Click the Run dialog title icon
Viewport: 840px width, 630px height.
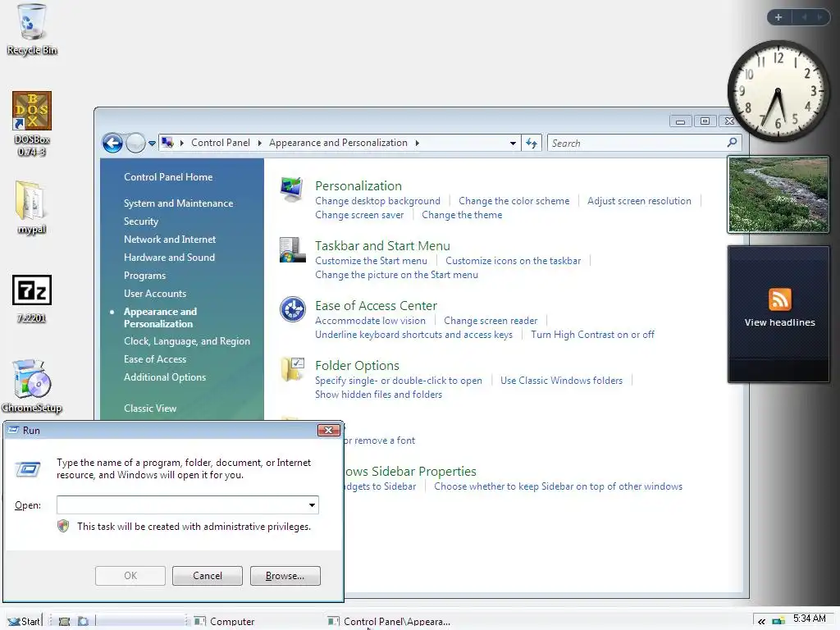pos(13,430)
